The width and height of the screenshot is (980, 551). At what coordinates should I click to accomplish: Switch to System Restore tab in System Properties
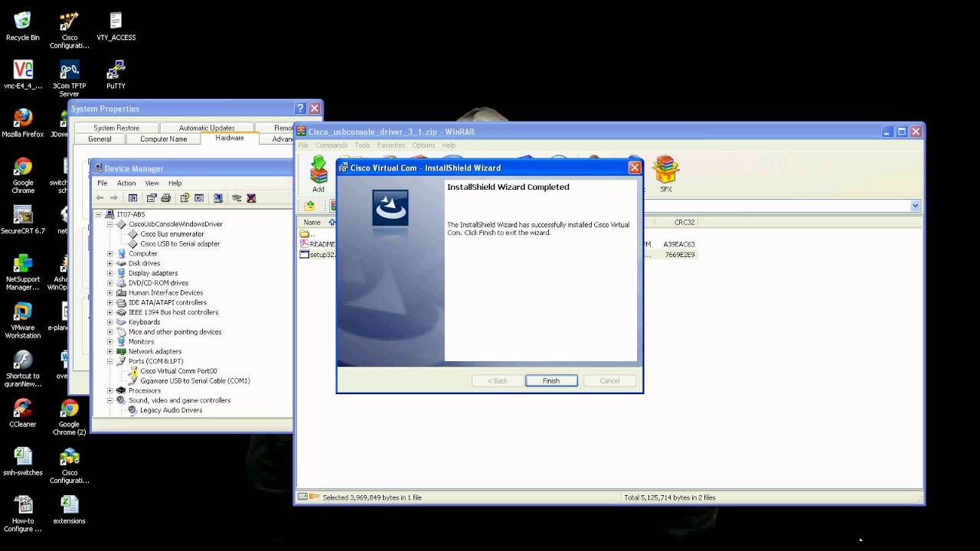click(116, 128)
